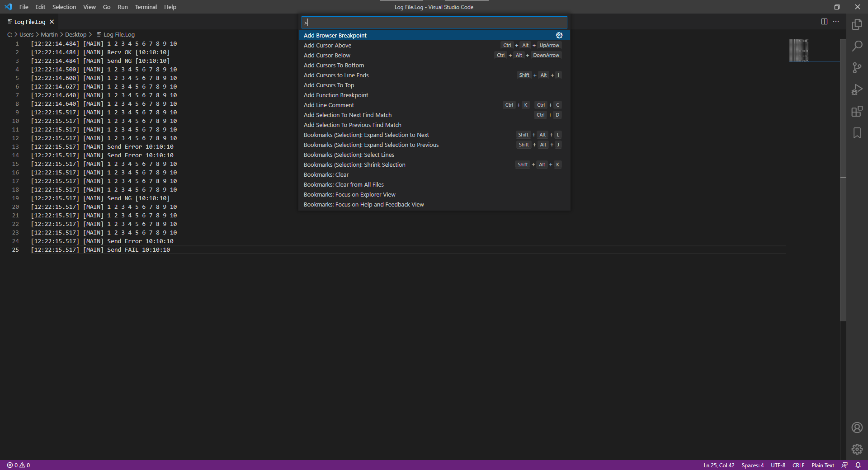This screenshot has height=470, width=868.
Task: Open the Accounts icon
Action: 857,428
